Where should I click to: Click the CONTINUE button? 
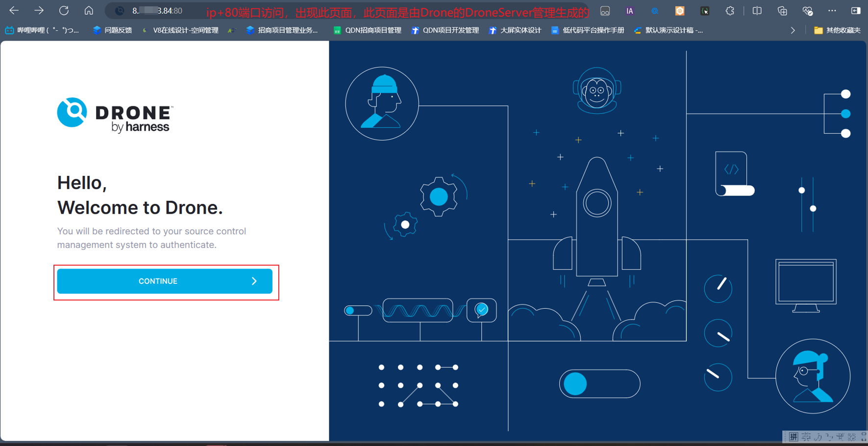coord(165,281)
